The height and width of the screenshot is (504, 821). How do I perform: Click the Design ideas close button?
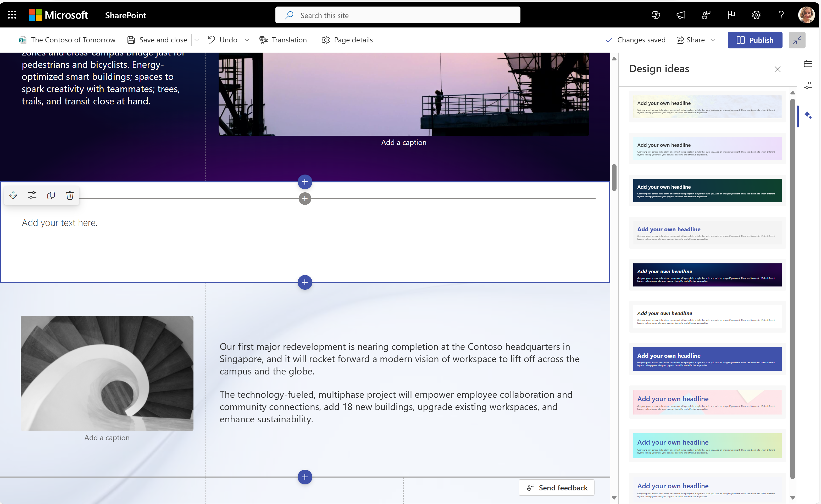[778, 69]
